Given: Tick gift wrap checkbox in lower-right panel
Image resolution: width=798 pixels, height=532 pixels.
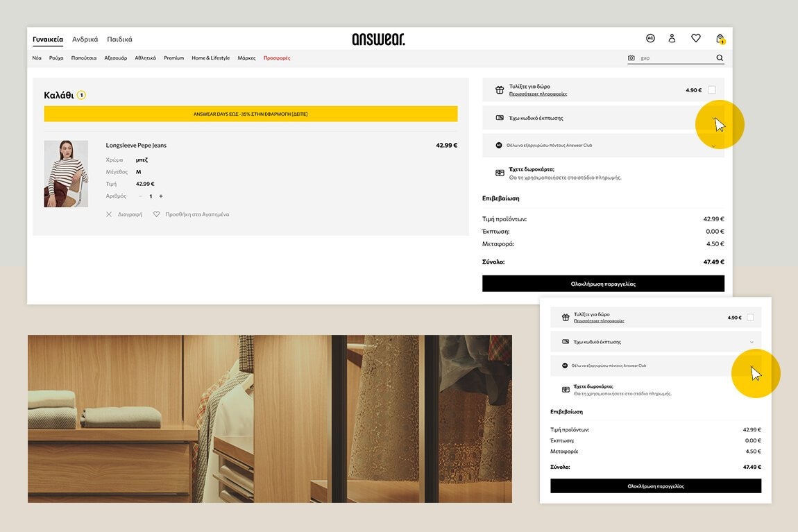Looking at the screenshot, I should (x=749, y=318).
